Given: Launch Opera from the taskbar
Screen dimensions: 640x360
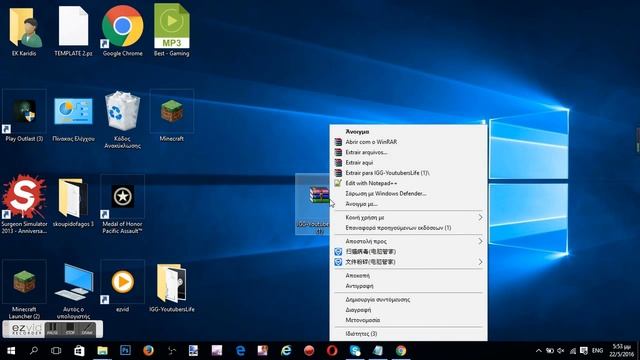Looking at the screenshot, I should coord(332,351).
